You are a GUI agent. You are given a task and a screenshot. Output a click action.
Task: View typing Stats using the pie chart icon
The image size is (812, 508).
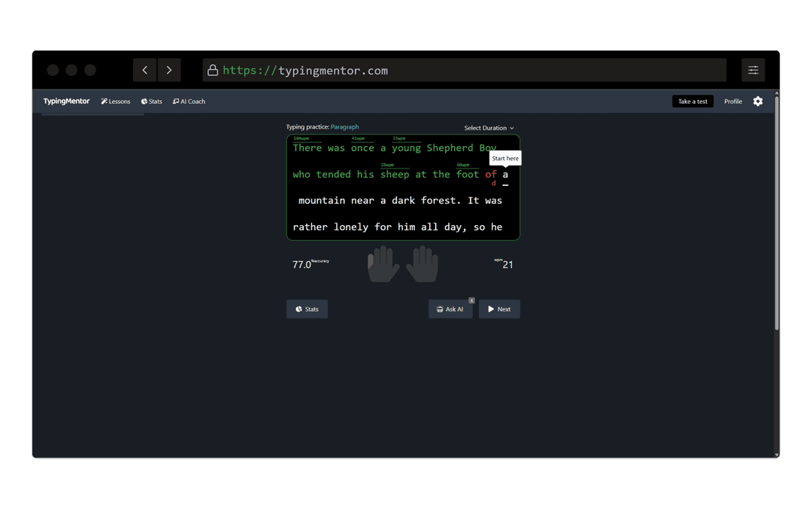click(x=143, y=101)
